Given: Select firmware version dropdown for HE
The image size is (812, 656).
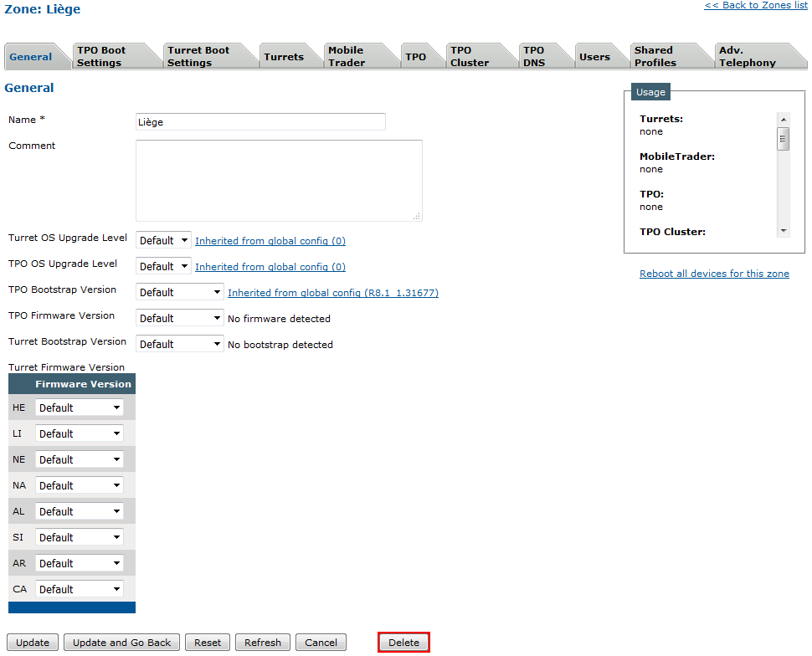Looking at the screenshot, I should click(x=80, y=407).
